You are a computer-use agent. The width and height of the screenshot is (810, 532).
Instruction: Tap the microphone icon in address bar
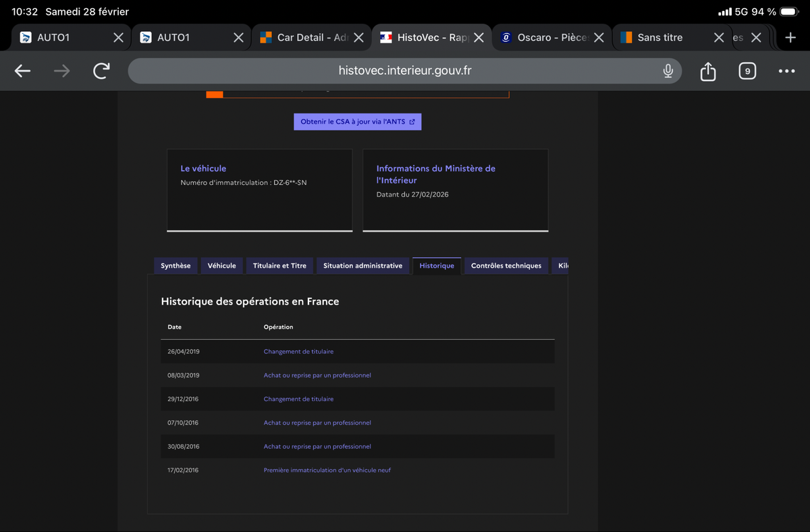(x=668, y=71)
